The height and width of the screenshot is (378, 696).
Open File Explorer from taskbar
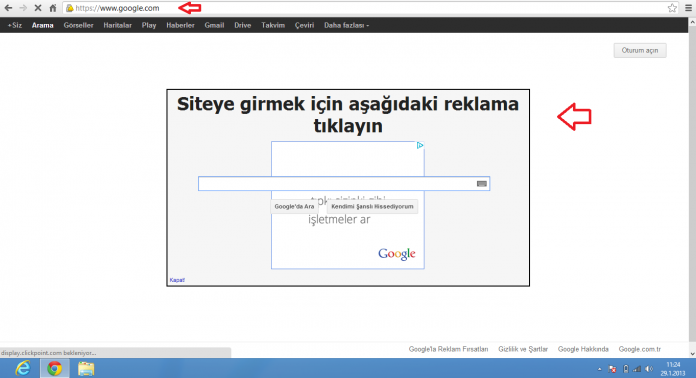point(86,369)
